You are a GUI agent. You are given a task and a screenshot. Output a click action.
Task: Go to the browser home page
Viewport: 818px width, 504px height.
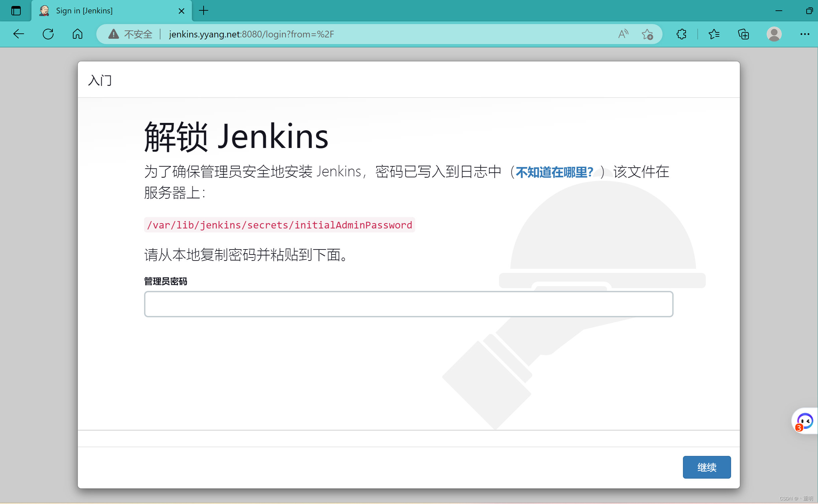point(77,34)
